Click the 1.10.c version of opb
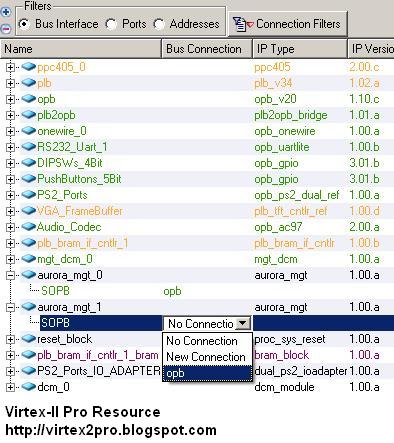This screenshot has width=394, height=443. pyautogui.click(x=364, y=99)
